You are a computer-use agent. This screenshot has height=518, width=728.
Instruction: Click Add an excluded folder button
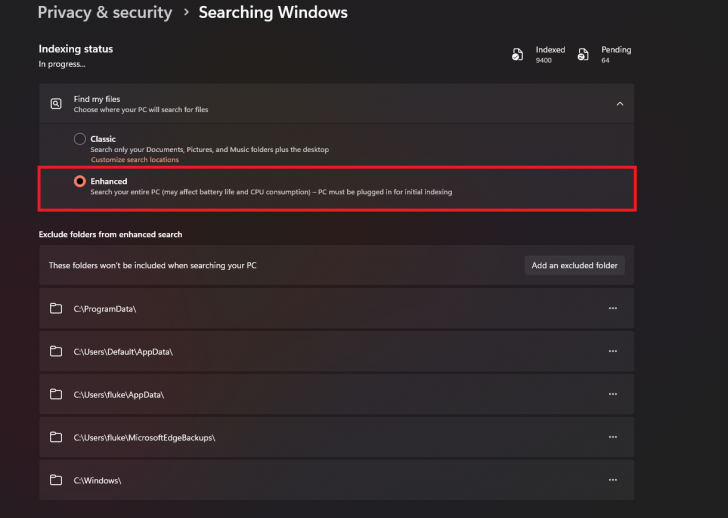pos(575,265)
